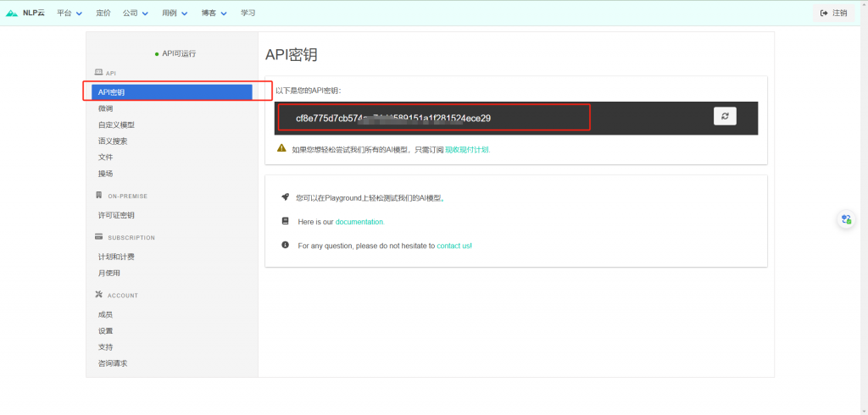Follow the documentation link
Image resolution: width=868 pixels, height=415 pixels.
tap(359, 222)
